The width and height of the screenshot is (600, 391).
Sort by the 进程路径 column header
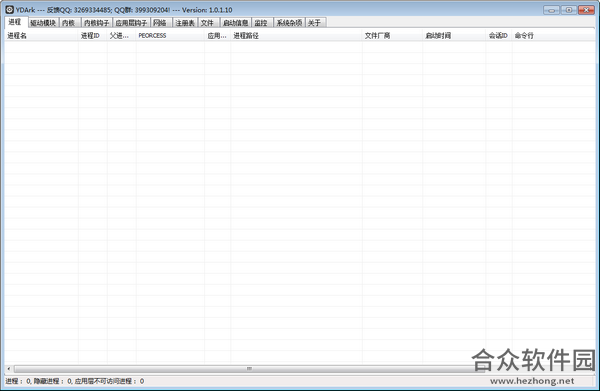(296, 36)
